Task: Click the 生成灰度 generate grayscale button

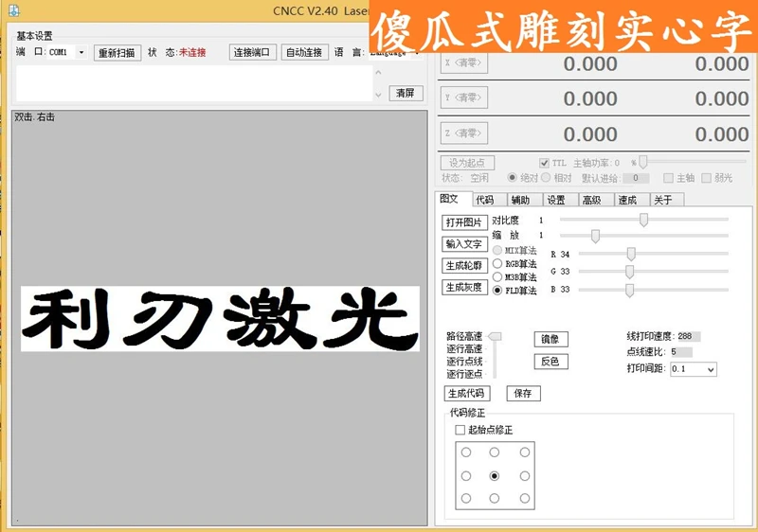Action: point(464,287)
